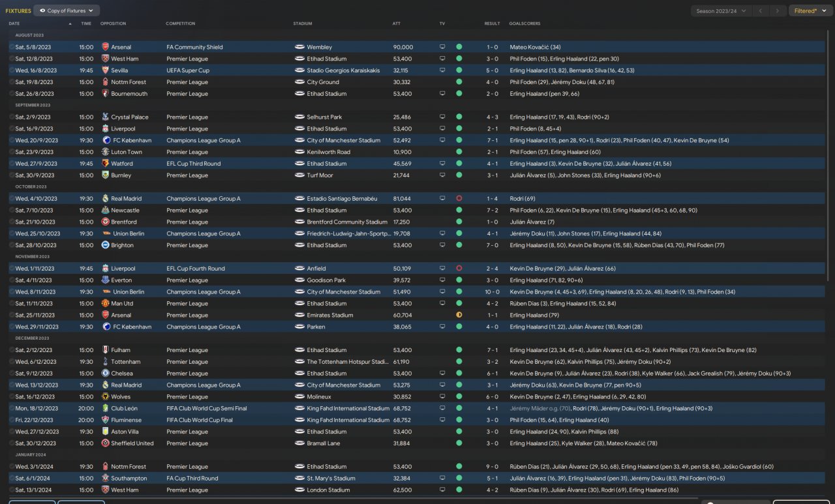The width and height of the screenshot is (835, 504).
Task: Click the red loss indicator in the 4/10/2023 row
Action: (459, 199)
